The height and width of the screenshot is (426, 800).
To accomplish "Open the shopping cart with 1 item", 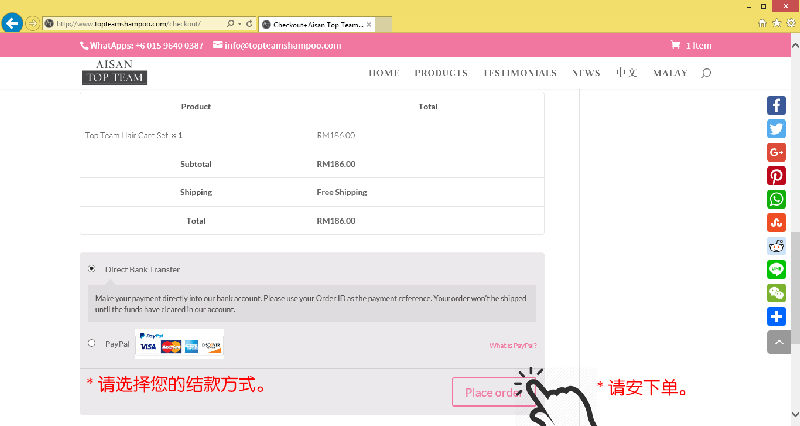I will click(691, 45).
